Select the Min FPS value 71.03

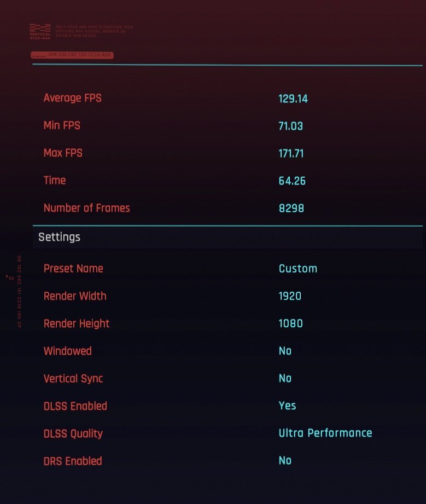pos(290,126)
